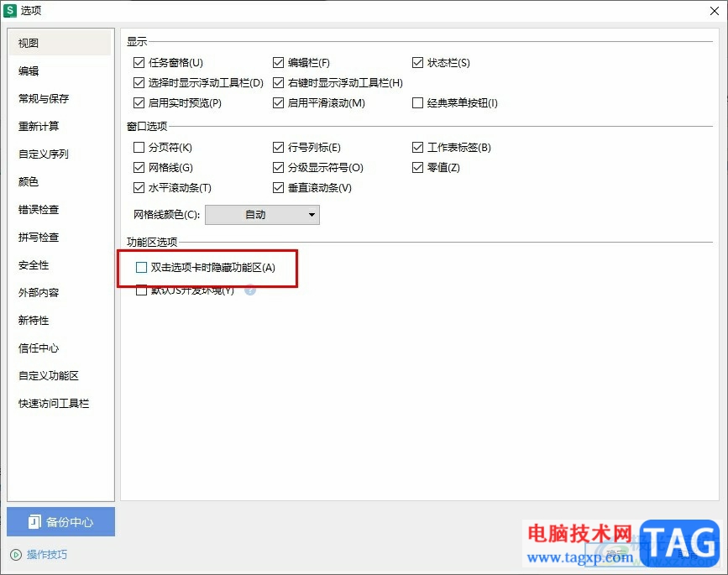Uncheck 工作表标签(B)

(x=417, y=147)
